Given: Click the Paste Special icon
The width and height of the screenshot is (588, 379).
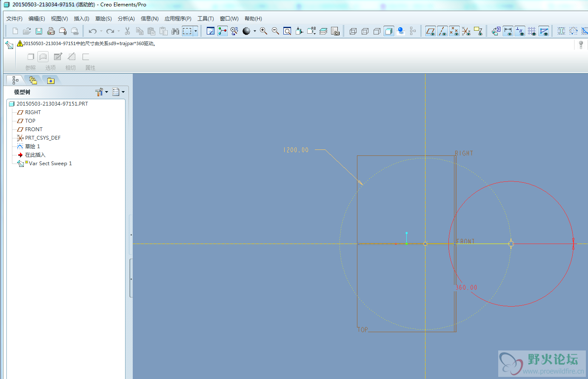Looking at the screenshot, I should click(x=163, y=31).
